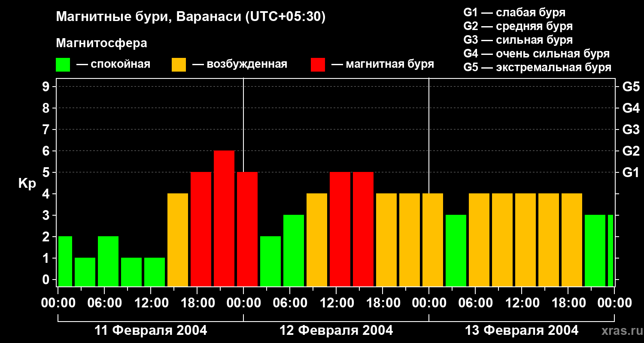
Task: Click the first orange bar on 11 February
Action: click(x=178, y=240)
